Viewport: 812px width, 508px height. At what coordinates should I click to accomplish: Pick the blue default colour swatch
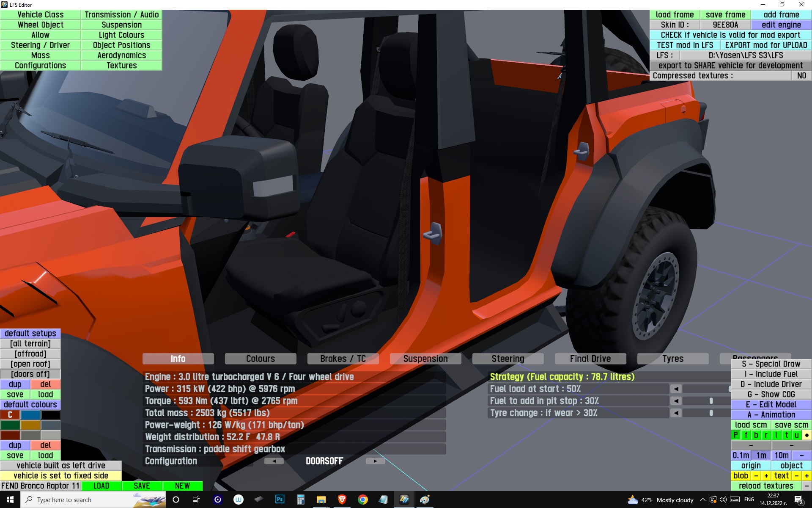click(x=30, y=415)
